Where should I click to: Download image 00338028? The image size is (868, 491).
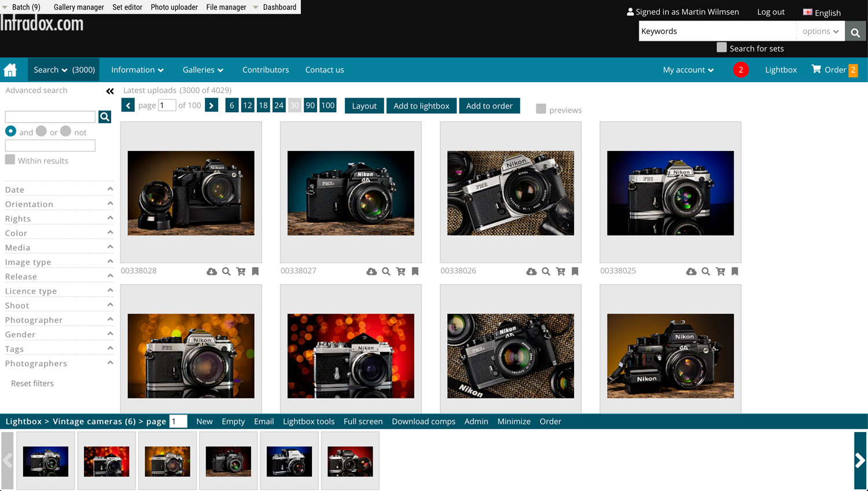(212, 271)
